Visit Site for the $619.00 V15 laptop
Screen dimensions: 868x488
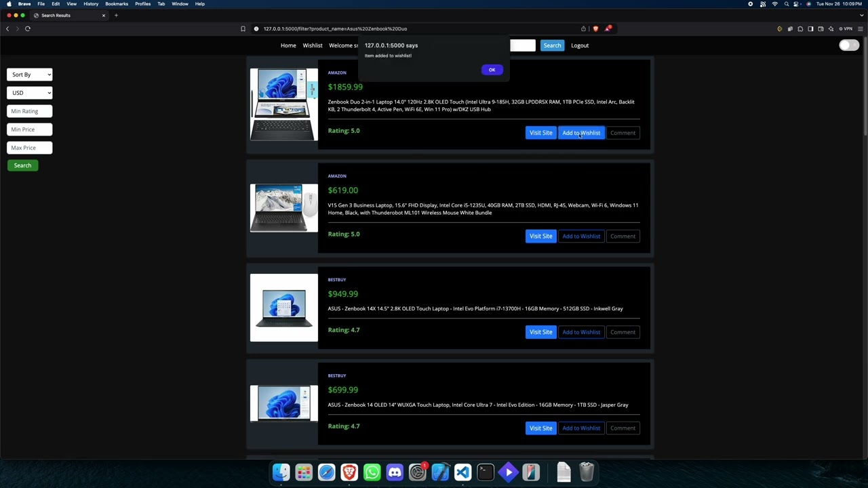tap(540, 236)
